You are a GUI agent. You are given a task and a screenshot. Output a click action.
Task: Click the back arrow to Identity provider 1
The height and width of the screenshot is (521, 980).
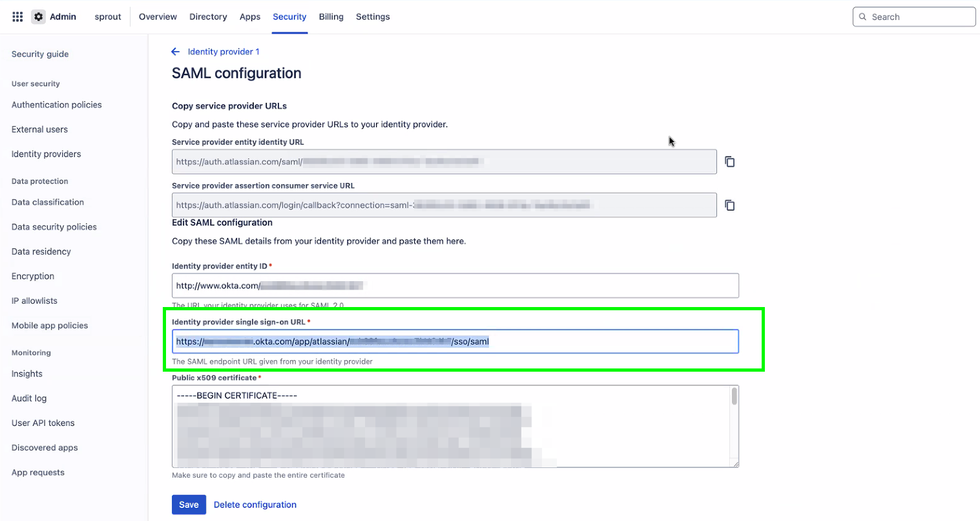(175, 51)
